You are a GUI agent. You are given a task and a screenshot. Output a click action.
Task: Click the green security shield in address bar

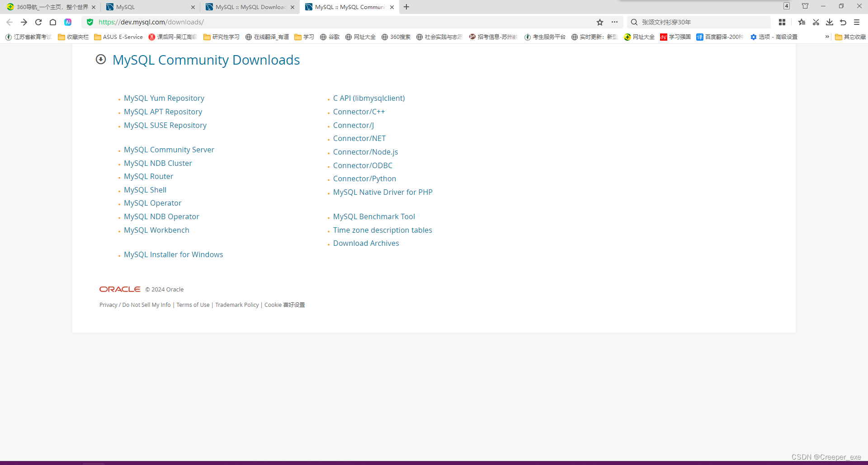tap(90, 22)
